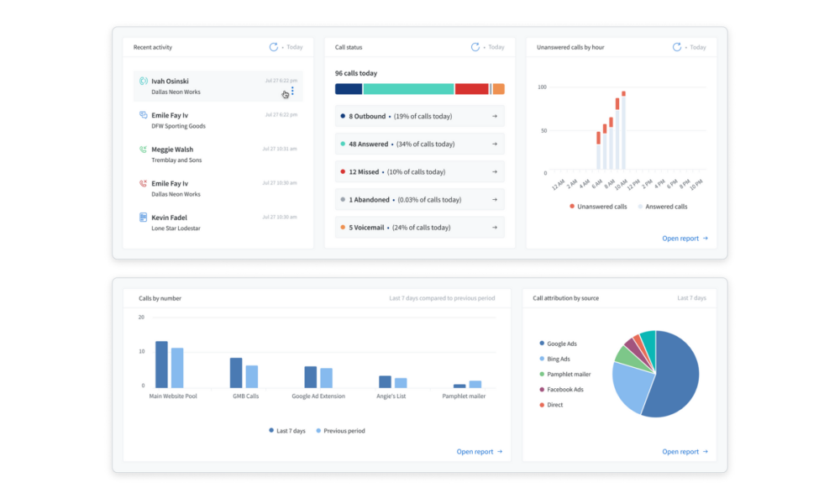Click the Pamphlet mailer axis label in bar chart
The height and width of the screenshot is (504, 840).
pos(464,396)
